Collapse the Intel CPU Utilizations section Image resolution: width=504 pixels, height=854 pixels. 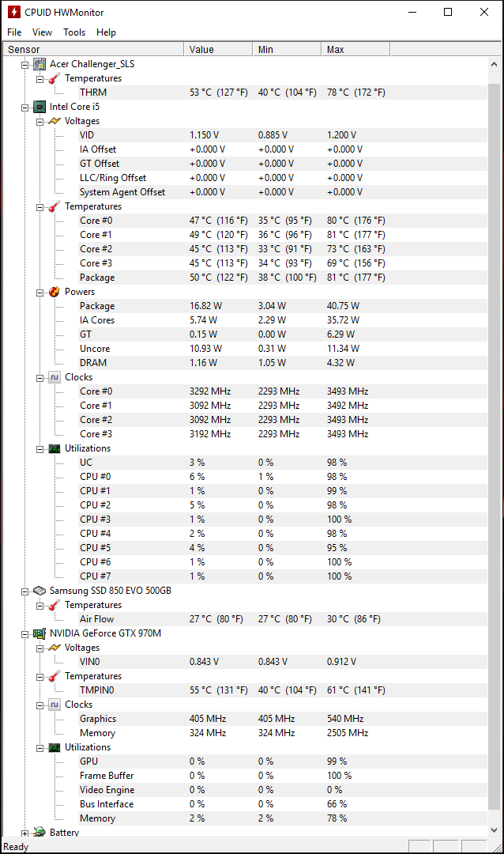click(39, 449)
